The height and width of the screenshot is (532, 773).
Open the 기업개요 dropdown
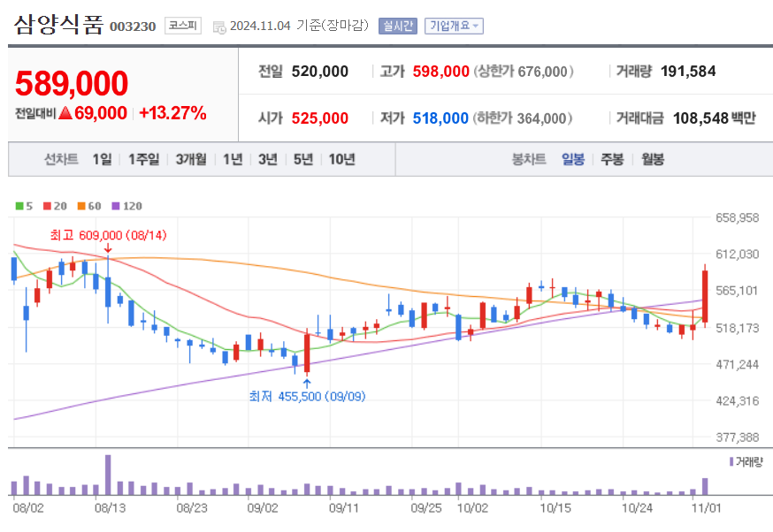[454, 26]
